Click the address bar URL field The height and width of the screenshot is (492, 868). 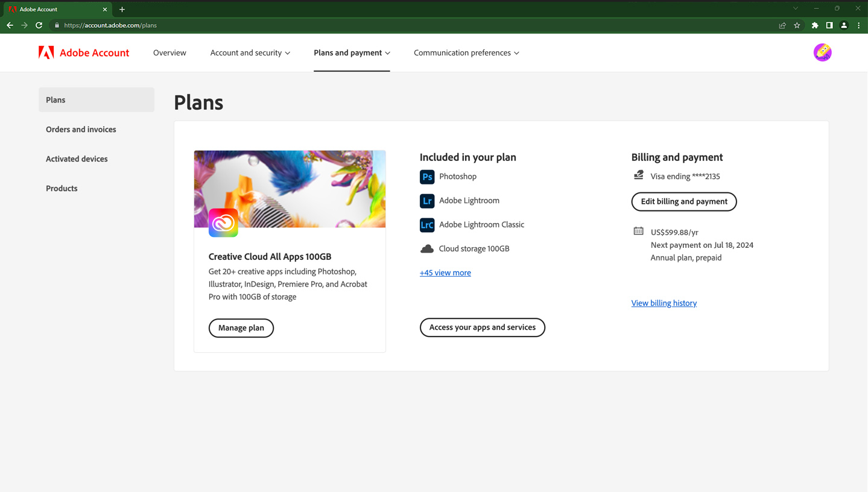click(x=362, y=25)
